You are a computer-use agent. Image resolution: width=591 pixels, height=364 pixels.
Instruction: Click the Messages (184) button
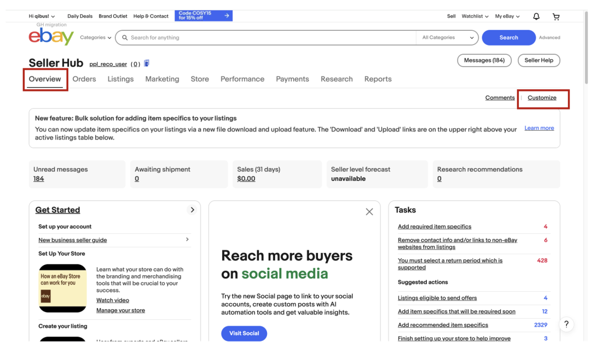pyautogui.click(x=484, y=60)
